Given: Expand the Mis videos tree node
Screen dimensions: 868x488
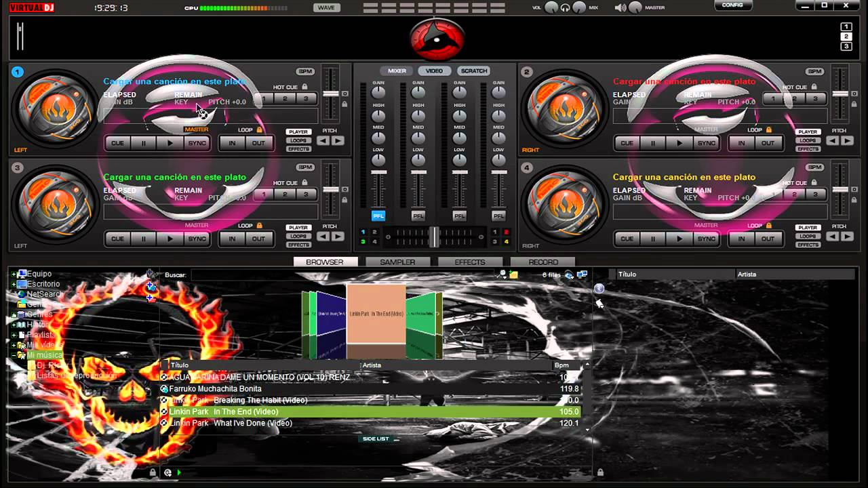Looking at the screenshot, I should coord(14,345).
